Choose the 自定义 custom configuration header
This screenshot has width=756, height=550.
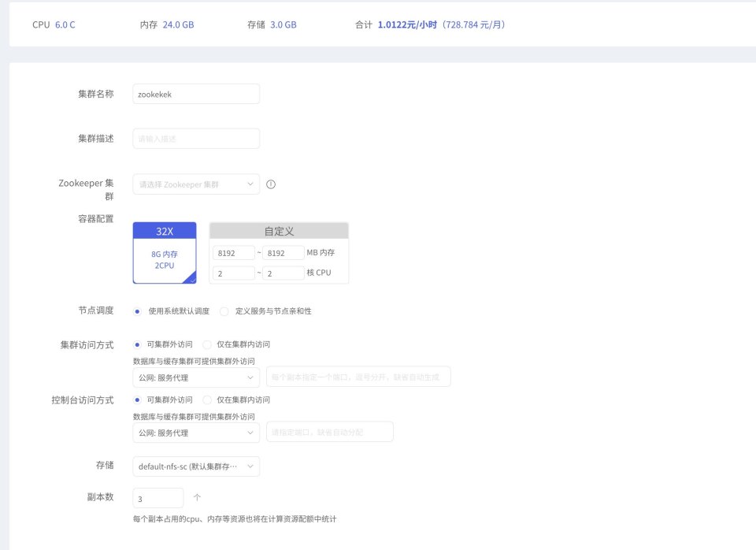click(279, 231)
